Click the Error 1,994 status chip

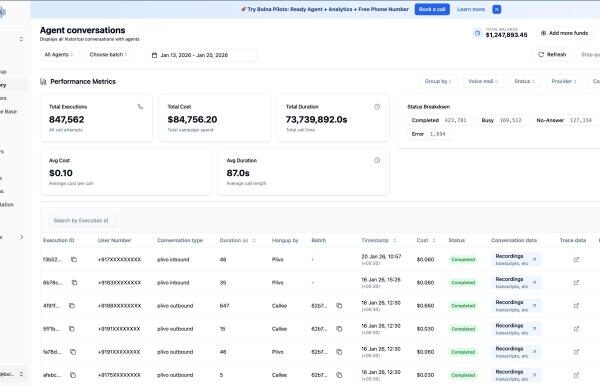point(429,134)
